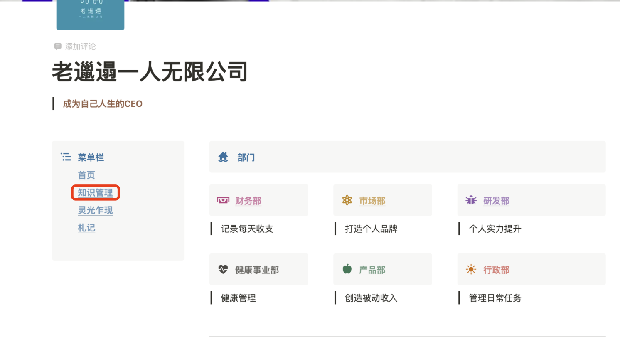Click the 健康事业部 heartbeat icon
This screenshot has width=620, height=364.
[x=223, y=269]
